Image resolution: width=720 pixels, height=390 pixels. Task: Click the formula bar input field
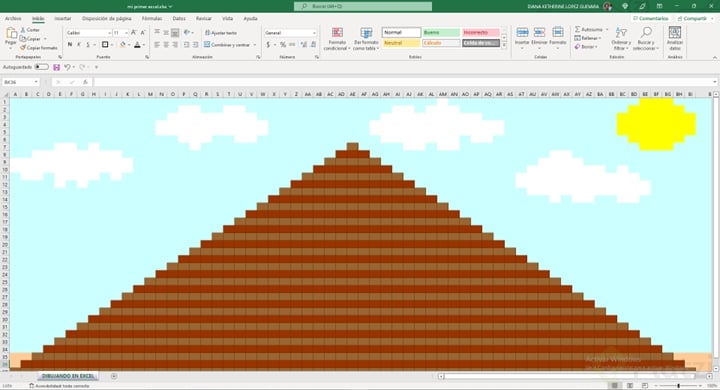(404, 82)
